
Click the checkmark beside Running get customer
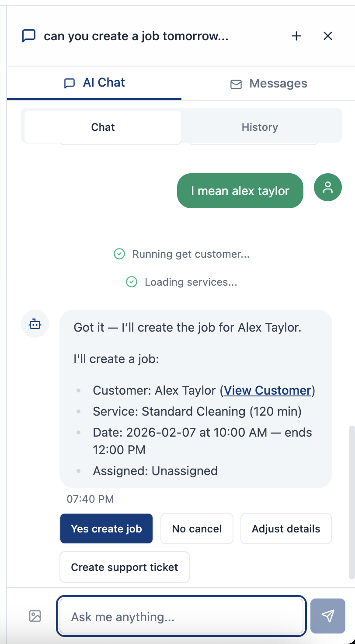click(119, 254)
